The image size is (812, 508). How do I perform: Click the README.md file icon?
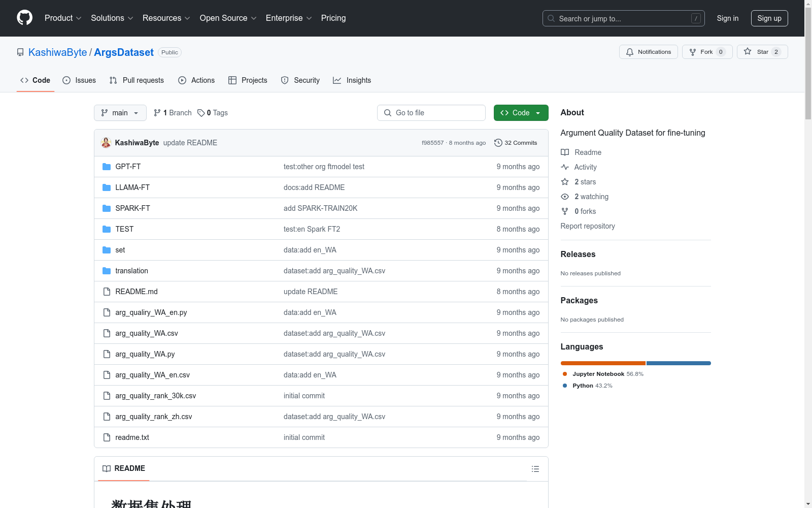(107, 292)
